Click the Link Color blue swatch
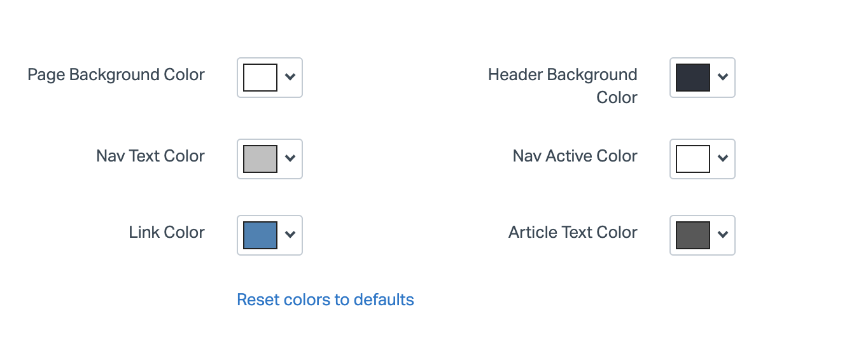 (260, 235)
